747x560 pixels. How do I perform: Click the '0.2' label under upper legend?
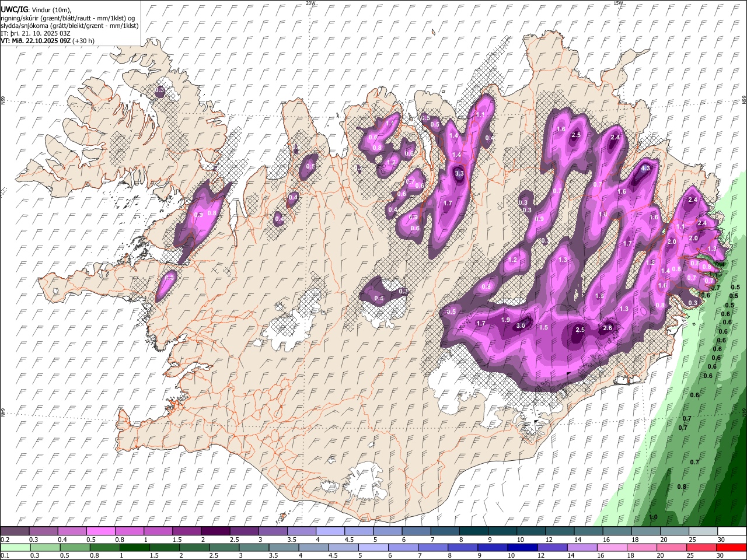click(5, 540)
